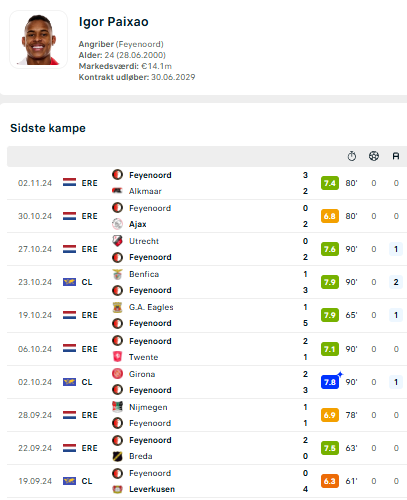Image resolution: width=407 pixels, height=500 pixels.
Task: Click the blue 7.8 rating badge
Action: point(330,382)
